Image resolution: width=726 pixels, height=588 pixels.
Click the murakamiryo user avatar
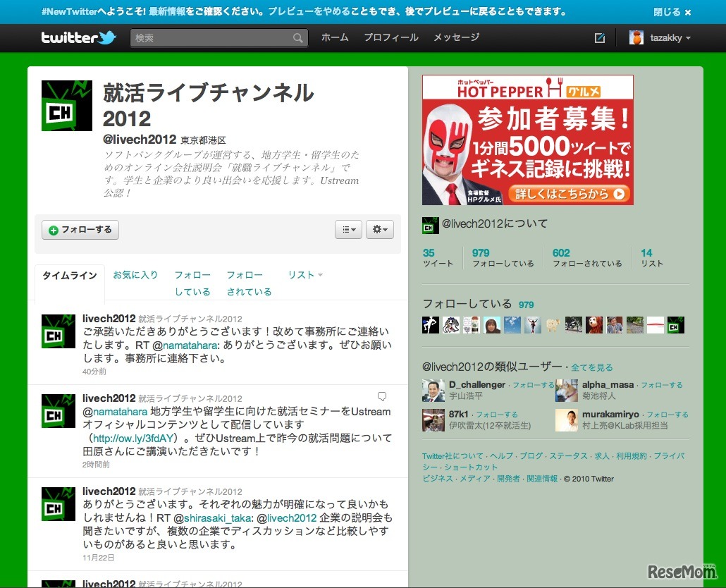[x=567, y=420]
